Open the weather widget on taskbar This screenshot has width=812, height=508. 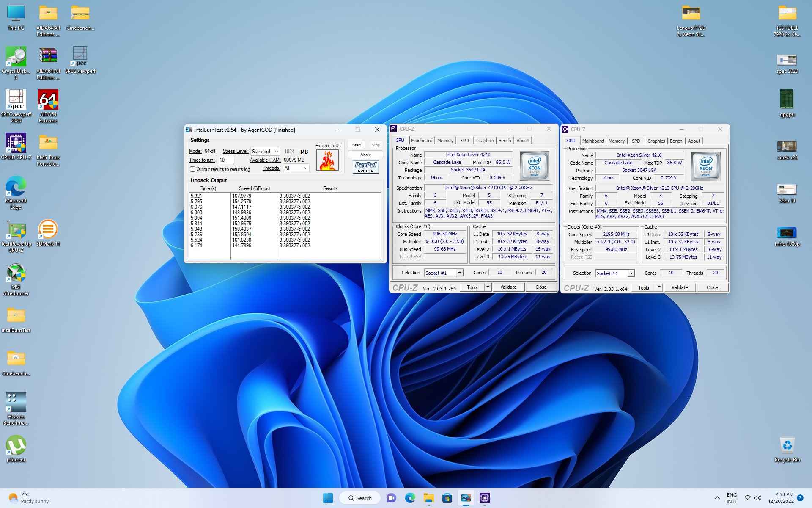coord(30,498)
